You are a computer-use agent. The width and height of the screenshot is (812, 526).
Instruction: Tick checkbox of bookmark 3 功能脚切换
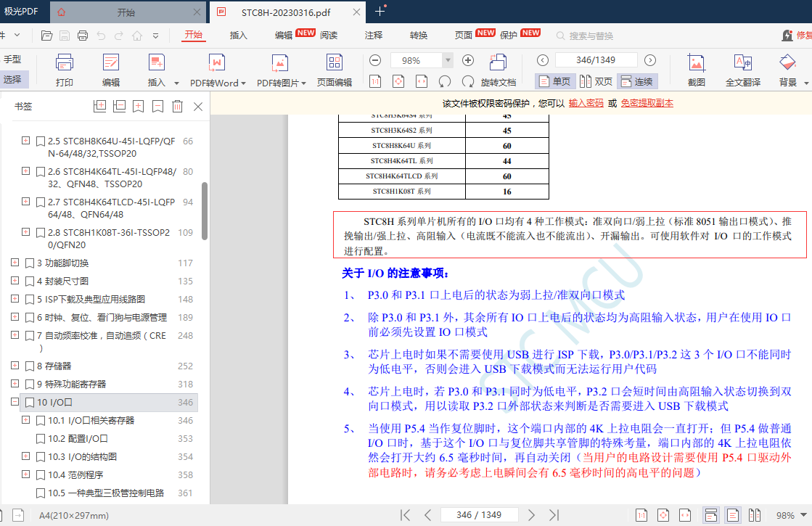[30, 263]
